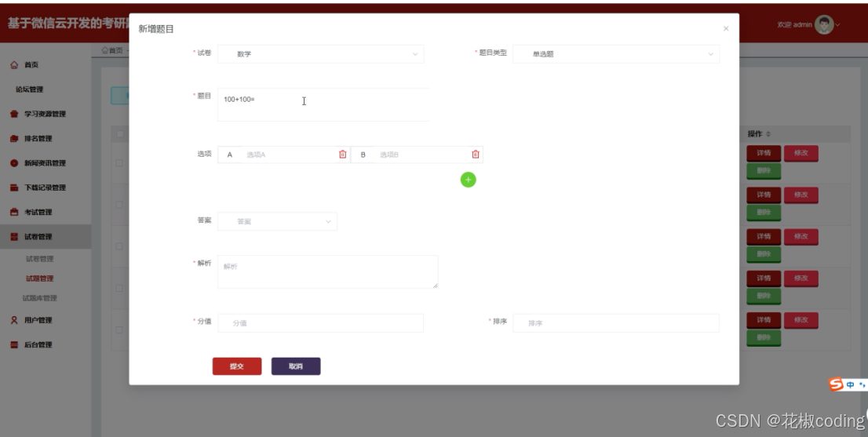The height and width of the screenshot is (437, 868).
Task: Click the home icon beside 首页 in sidebar
Action: 14,64
